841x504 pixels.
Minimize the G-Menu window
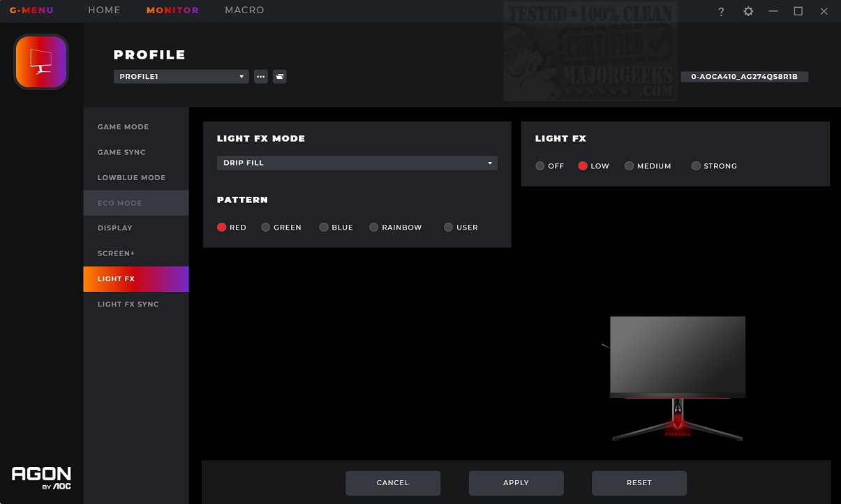[x=773, y=11]
